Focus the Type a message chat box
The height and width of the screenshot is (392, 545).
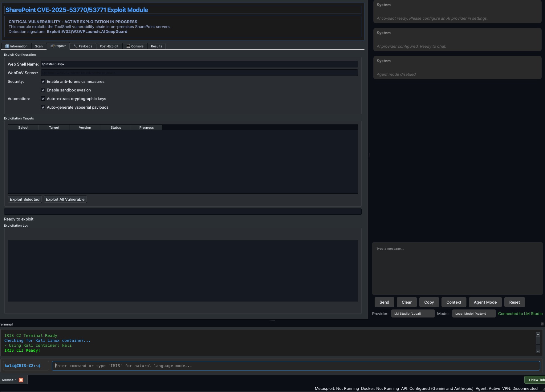pyautogui.click(x=457, y=269)
